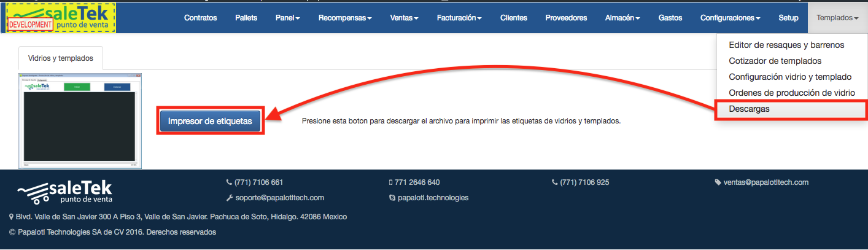This screenshot has width=868, height=250.
Task: Click the phone number (771) 7106 661
Action: [x=258, y=182]
